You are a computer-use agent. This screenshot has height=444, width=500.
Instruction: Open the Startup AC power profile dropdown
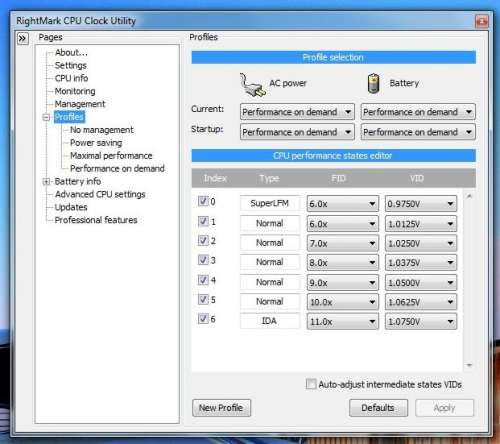click(x=297, y=132)
